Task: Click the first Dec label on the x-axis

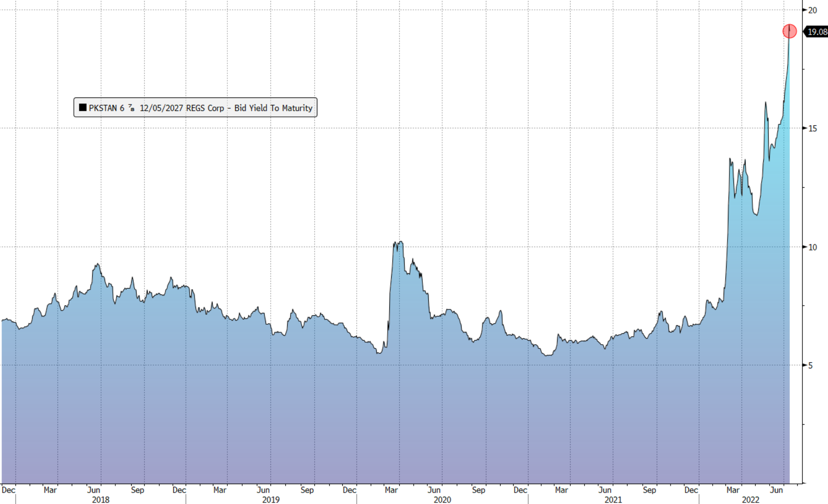Action: [x=8, y=490]
